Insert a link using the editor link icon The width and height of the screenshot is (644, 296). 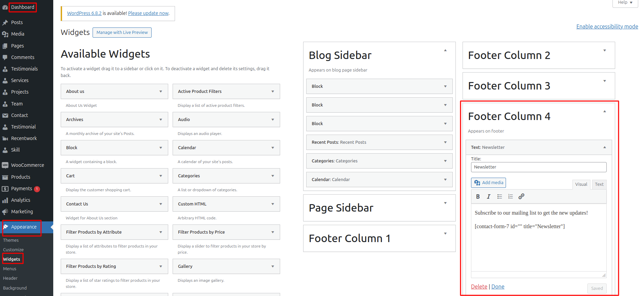tap(521, 196)
